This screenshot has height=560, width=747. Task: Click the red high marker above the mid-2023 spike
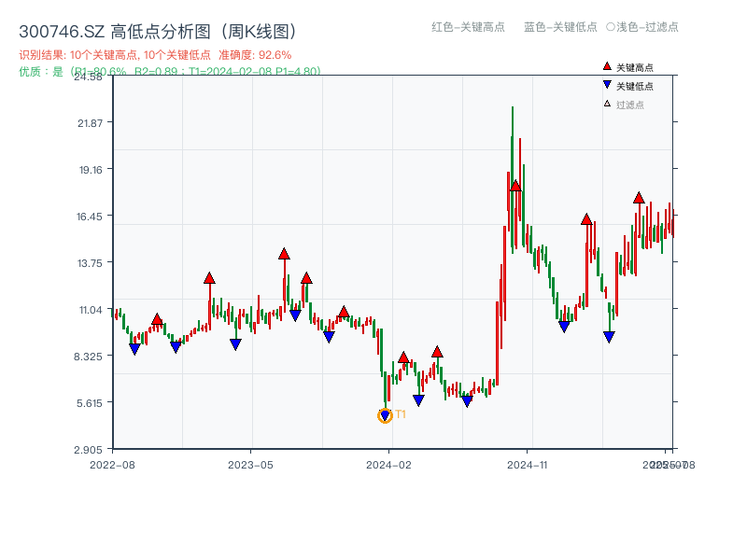(282, 251)
